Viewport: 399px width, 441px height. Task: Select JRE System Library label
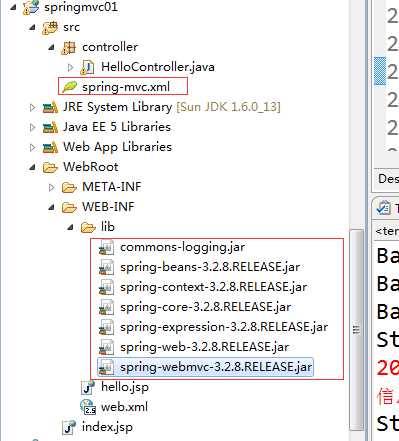pos(118,107)
